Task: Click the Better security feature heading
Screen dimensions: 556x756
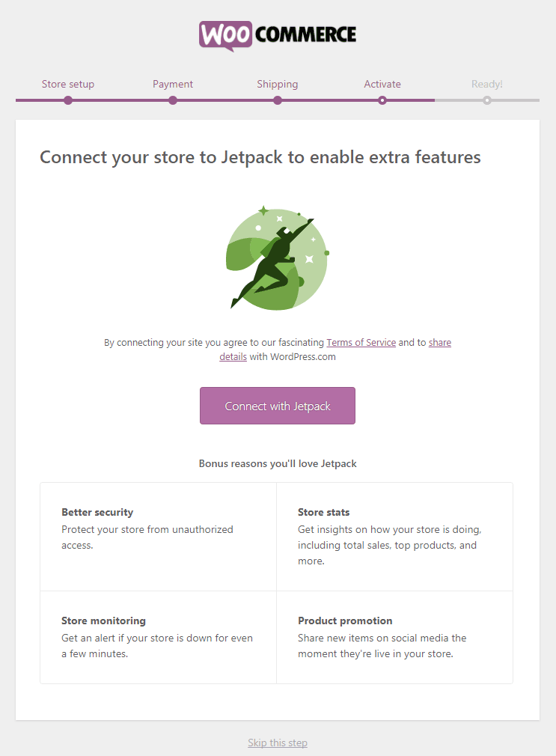Action: [x=97, y=512]
